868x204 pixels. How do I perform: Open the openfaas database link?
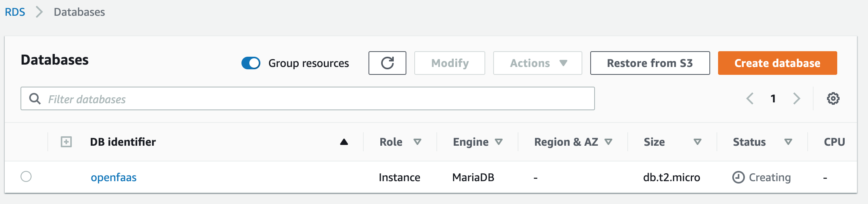(114, 177)
